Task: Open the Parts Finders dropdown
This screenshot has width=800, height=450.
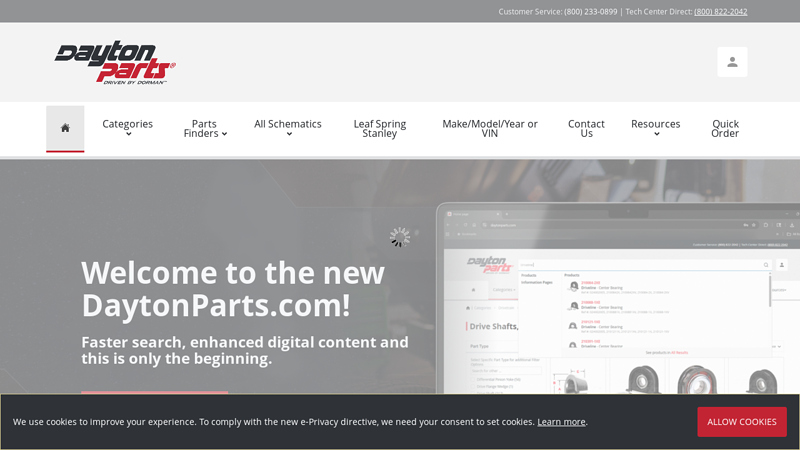Action: pos(204,128)
